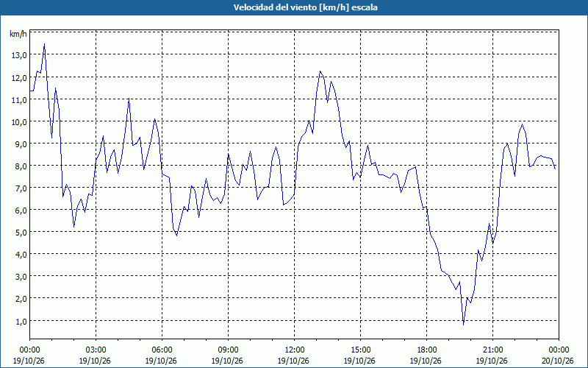Pick the 15:00 time label
Viewport: 588px width, 368px height.
coord(360,350)
